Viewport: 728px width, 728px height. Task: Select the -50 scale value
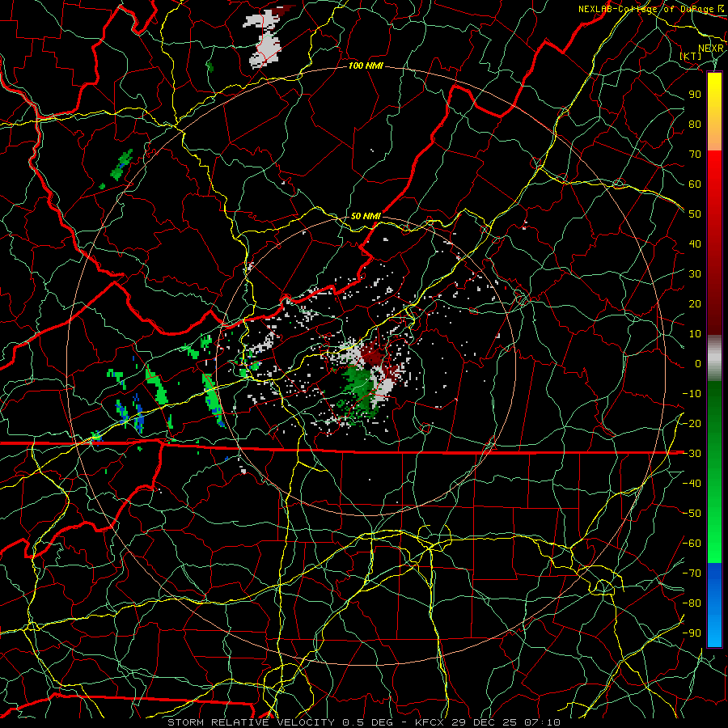pyautogui.click(x=692, y=514)
